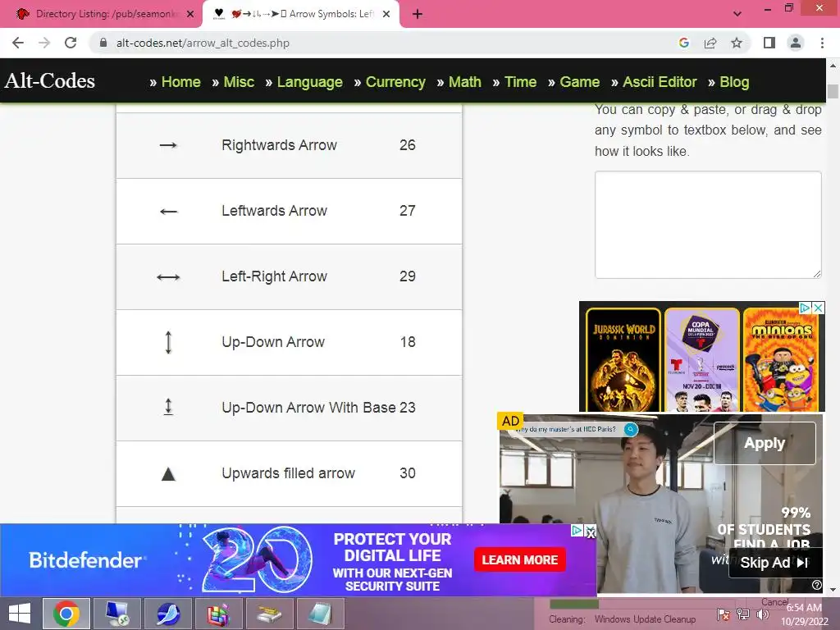Click the 'Left-Right Arrow' label
Image resolution: width=840 pixels, height=630 pixels.
pyautogui.click(x=274, y=276)
